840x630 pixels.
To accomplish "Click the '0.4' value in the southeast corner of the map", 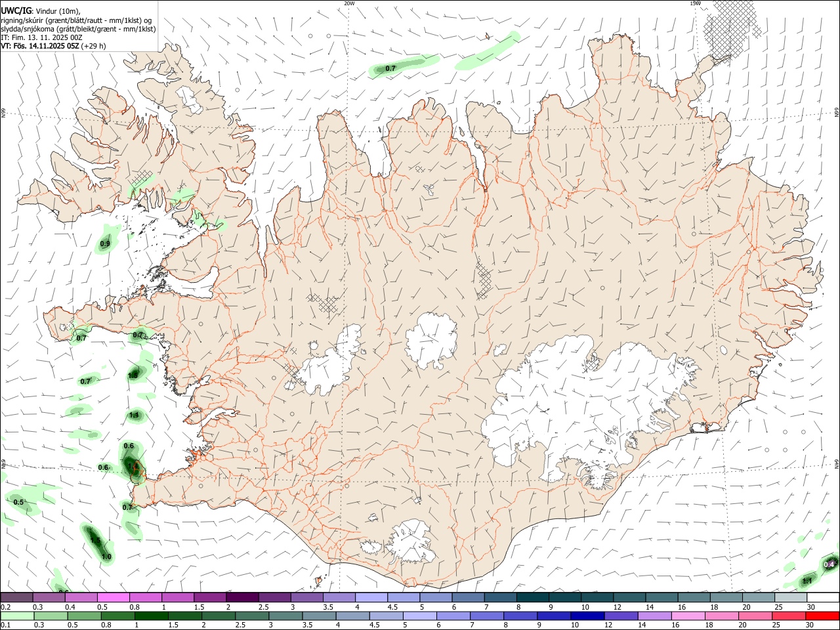I will tap(829, 564).
